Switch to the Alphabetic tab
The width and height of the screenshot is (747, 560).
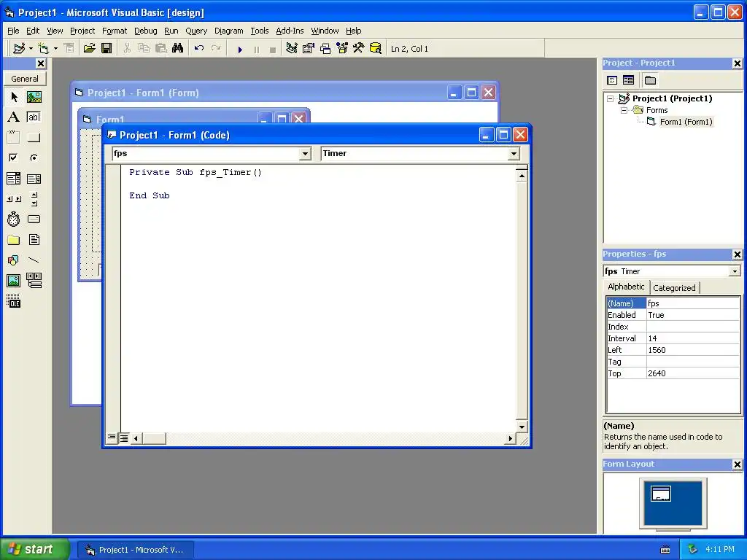click(626, 287)
